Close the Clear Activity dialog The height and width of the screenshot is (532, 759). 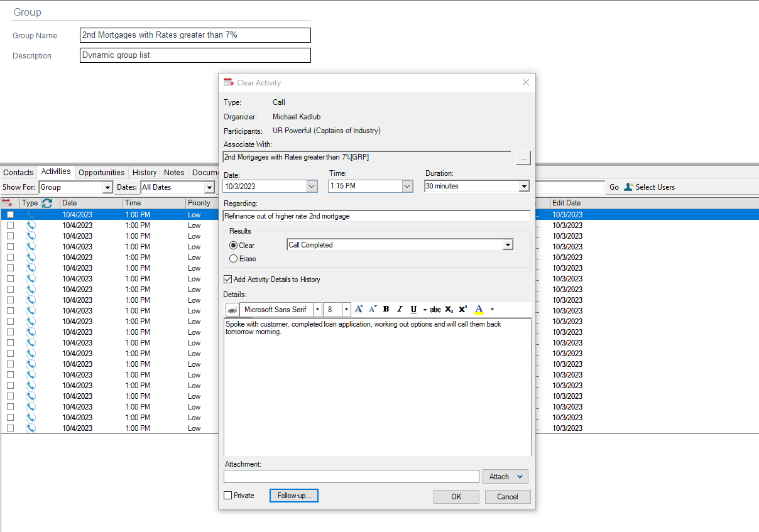coord(526,82)
